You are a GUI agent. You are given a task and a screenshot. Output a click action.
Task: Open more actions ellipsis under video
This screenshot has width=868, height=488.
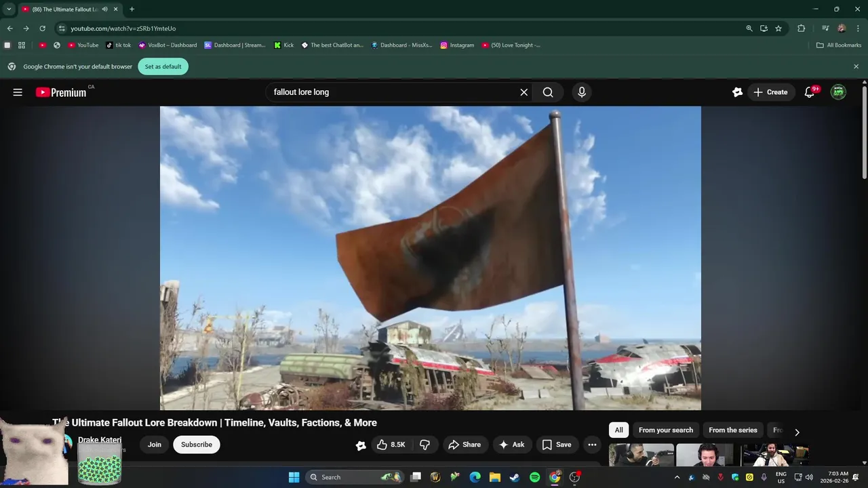point(592,445)
